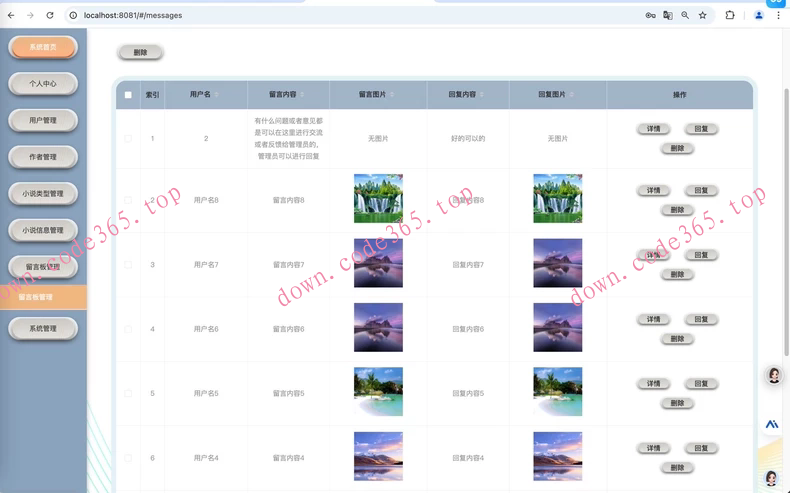
Task: Open the waterfall 留言图片 thumbnail for 用户名8
Action: [x=378, y=198]
